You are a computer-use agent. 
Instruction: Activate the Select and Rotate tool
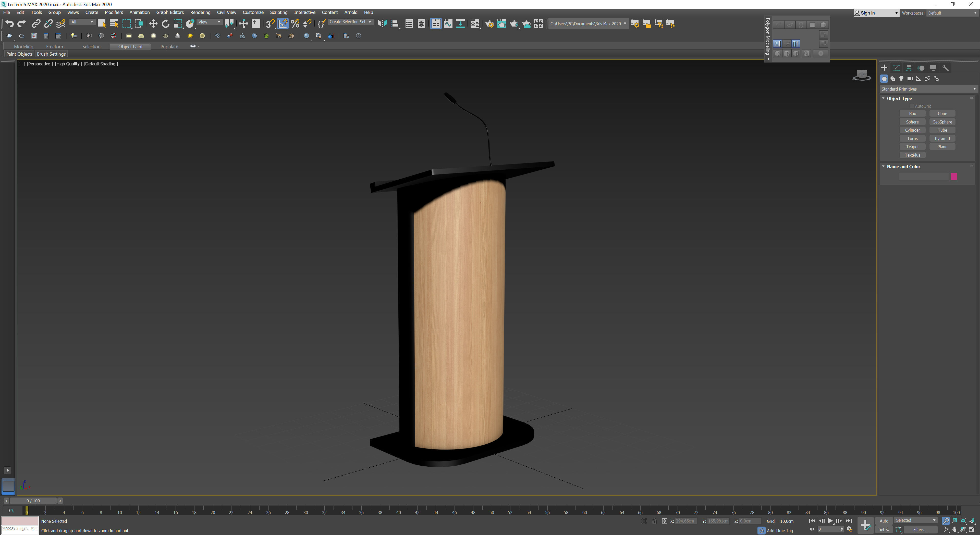(x=165, y=23)
